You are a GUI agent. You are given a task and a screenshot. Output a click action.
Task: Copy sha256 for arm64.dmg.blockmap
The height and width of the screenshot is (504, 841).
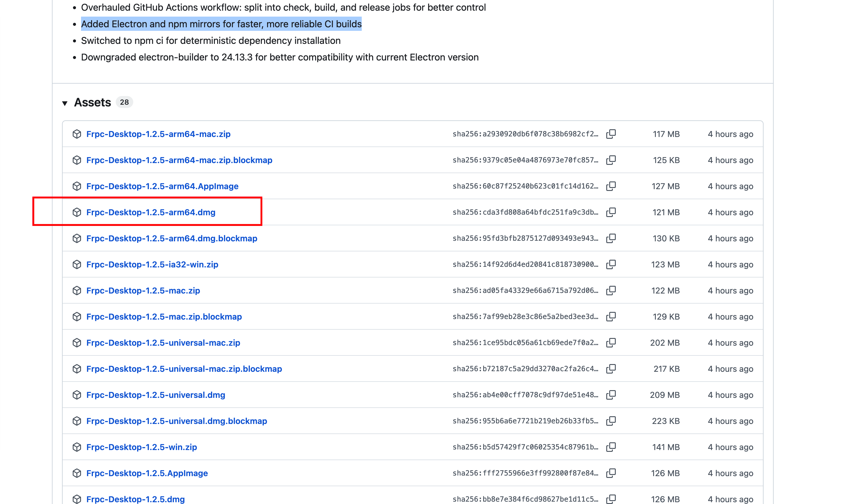(611, 238)
